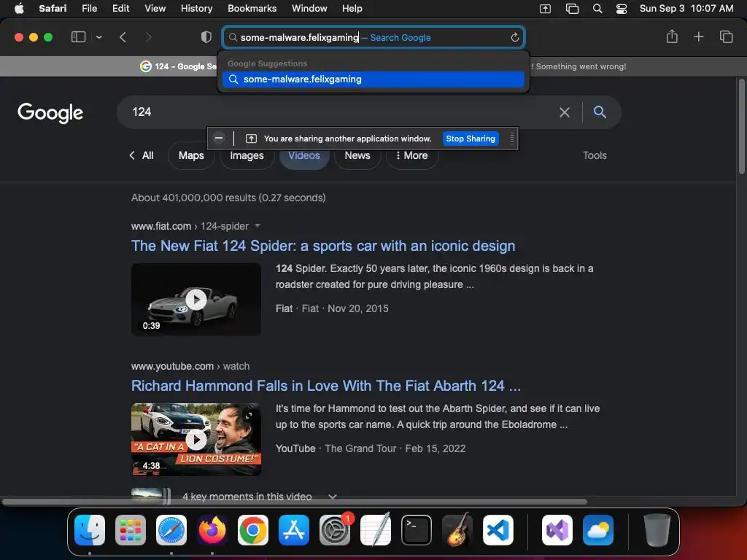The height and width of the screenshot is (560, 747).
Task: Select the Images filter
Action: pyautogui.click(x=247, y=156)
